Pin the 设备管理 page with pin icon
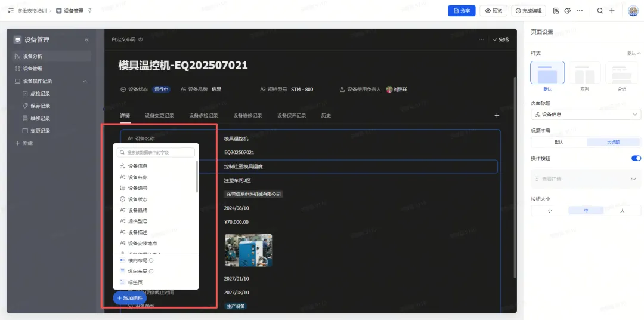Image resolution: width=644 pixels, height=320 pixels. 90,11
